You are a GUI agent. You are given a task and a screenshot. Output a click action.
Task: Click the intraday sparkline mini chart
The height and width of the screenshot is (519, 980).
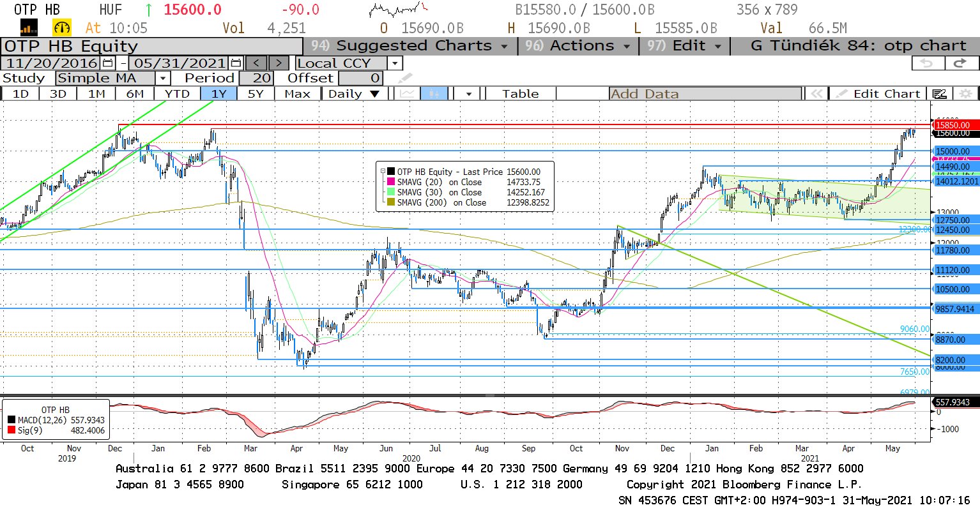399,10
